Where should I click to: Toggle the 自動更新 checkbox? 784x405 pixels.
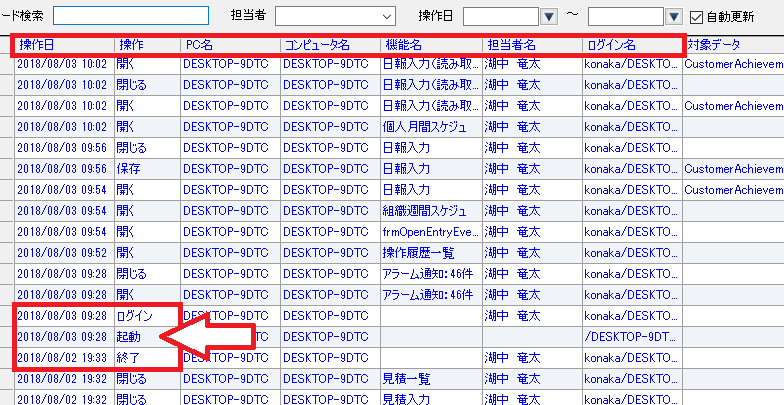(x=698, y=16)
